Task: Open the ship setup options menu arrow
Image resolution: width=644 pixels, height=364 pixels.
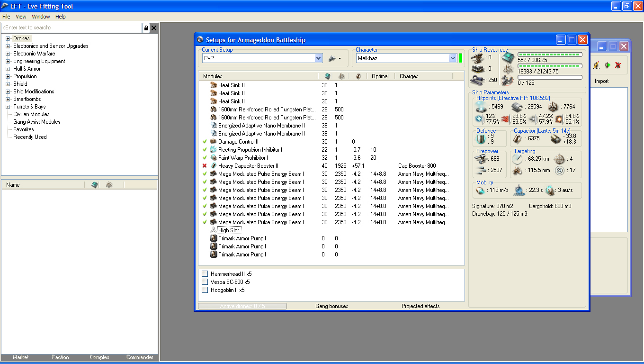Action: [340, 59]
